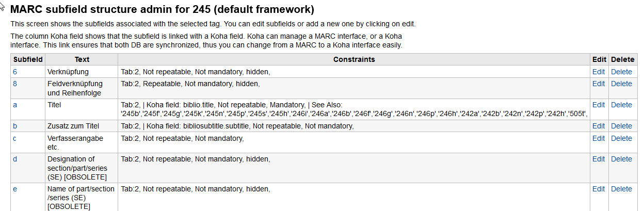Delete the Titel subfield

621,105
